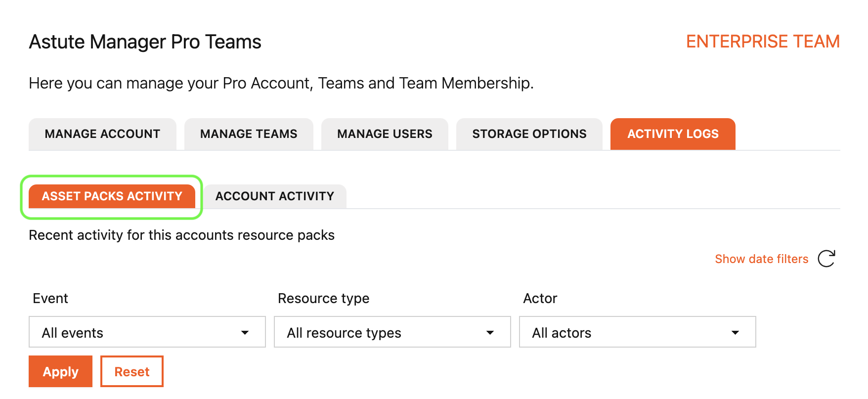The image size is (868, 399).
Task: Switch to the Manage Account tab
Action: click(x=102, y=134)
